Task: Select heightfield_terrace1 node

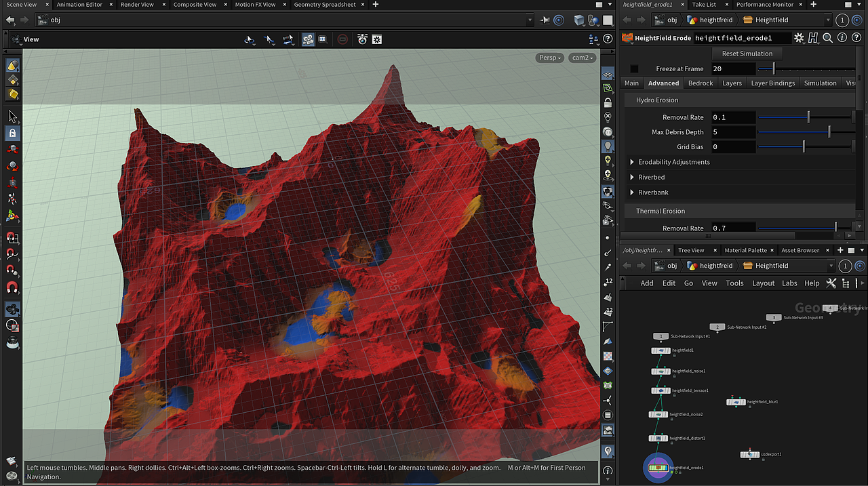Action: click(660, 390)
